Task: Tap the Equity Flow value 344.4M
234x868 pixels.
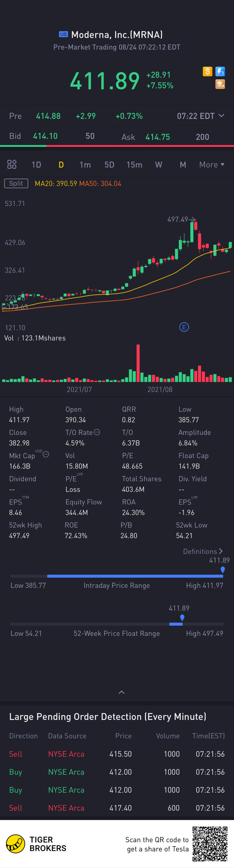Action: tap(77, 513)
